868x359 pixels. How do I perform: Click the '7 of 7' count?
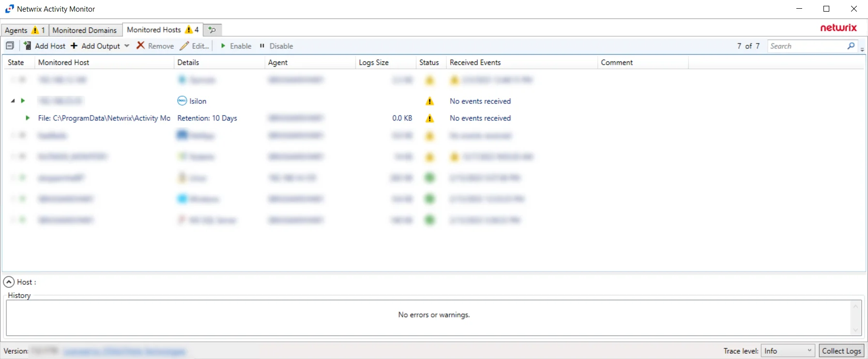tap(748, 46)
